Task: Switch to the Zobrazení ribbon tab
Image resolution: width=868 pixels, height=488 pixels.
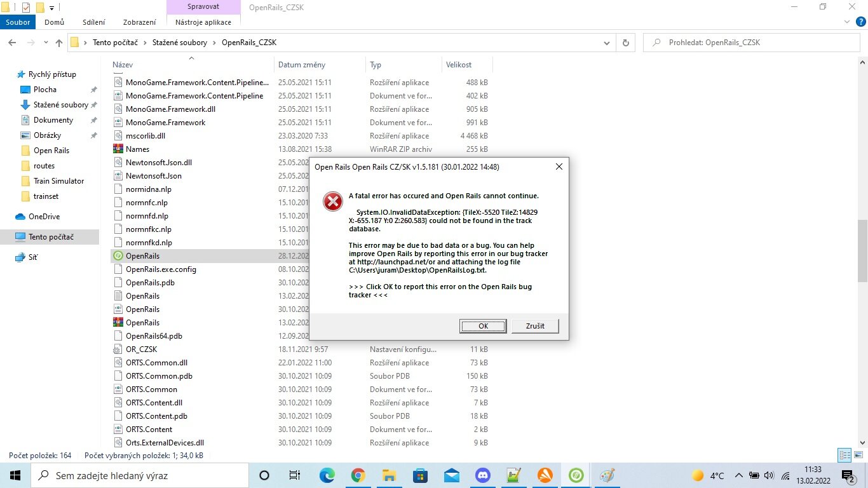Action: 140,22
